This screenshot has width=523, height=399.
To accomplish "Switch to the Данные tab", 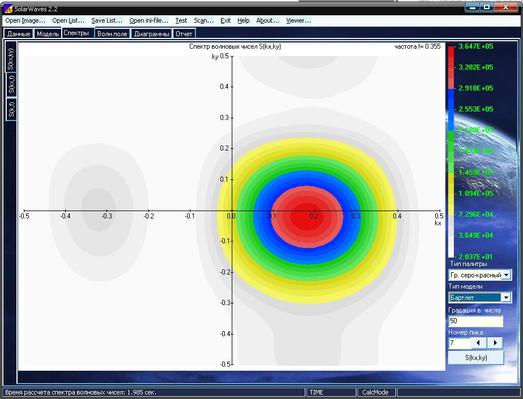I will [19, 34].
